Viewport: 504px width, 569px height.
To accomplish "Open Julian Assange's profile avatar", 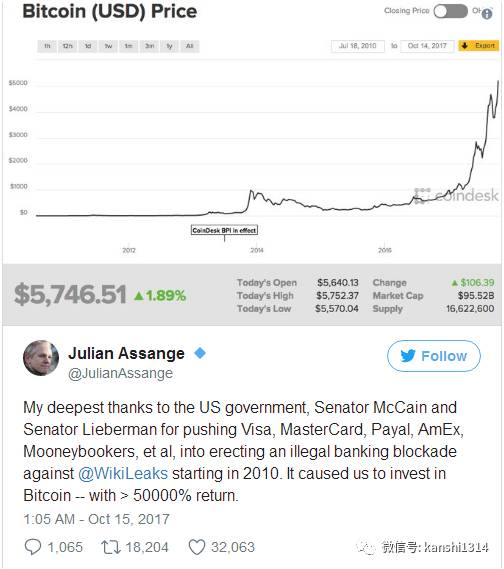I will (x=41, y=358).
